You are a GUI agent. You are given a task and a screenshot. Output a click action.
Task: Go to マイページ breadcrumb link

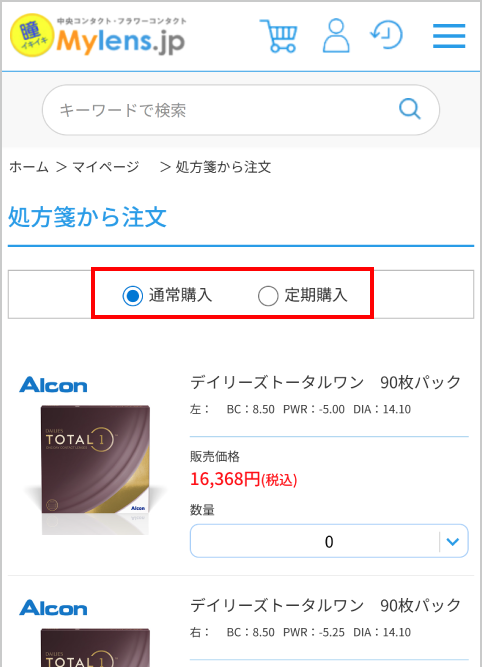[x=106, y=167]
